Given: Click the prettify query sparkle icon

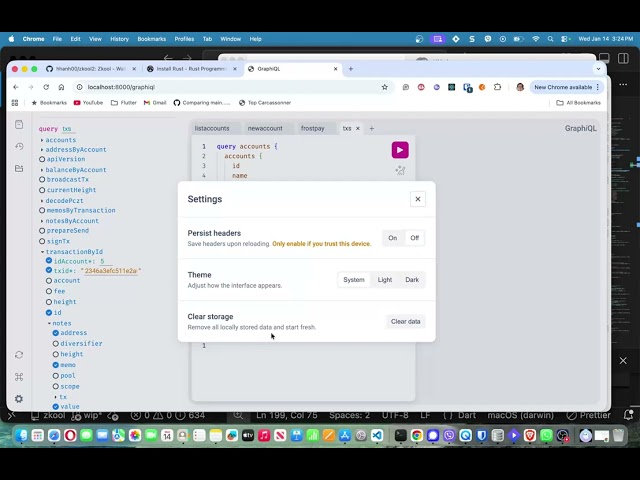Looking at the screenshot, I should (400, 170).
